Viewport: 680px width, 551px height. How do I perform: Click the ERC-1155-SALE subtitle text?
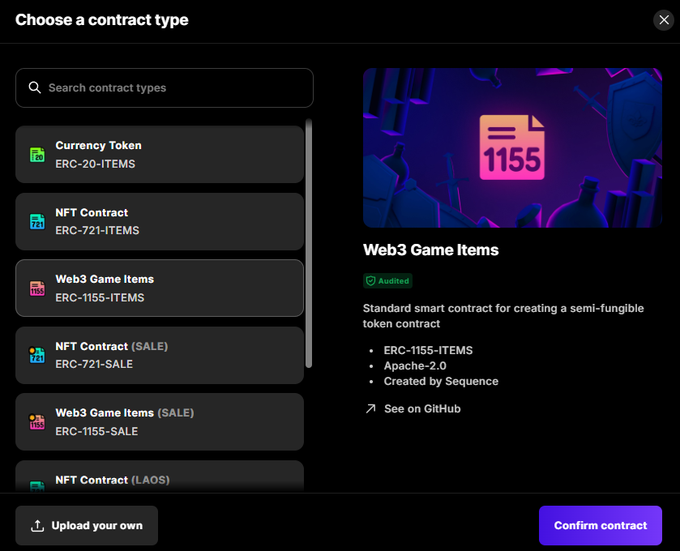pos(97,431)
